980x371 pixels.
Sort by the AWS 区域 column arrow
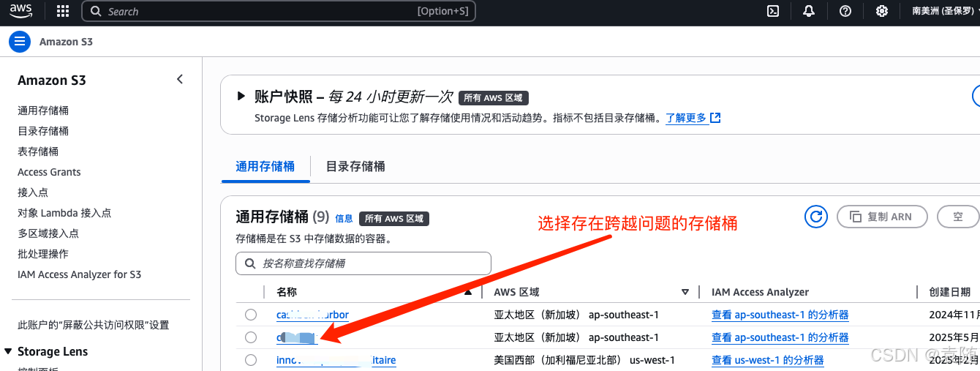point(685,292)
